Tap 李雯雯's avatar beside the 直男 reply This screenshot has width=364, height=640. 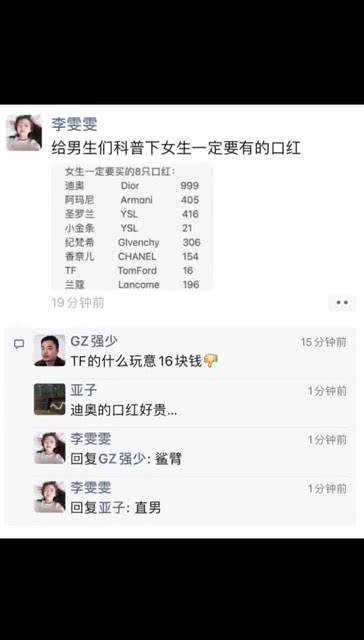click(50, 497)
